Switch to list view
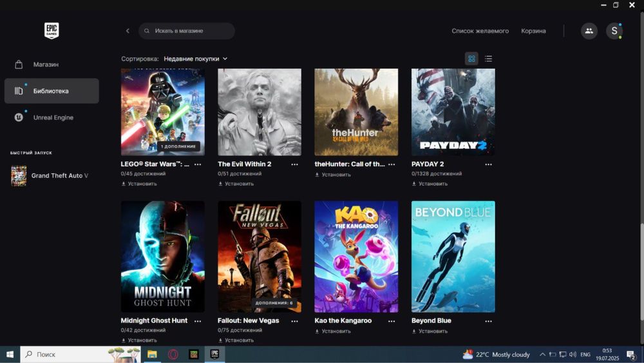 click(x=488, y=59)
